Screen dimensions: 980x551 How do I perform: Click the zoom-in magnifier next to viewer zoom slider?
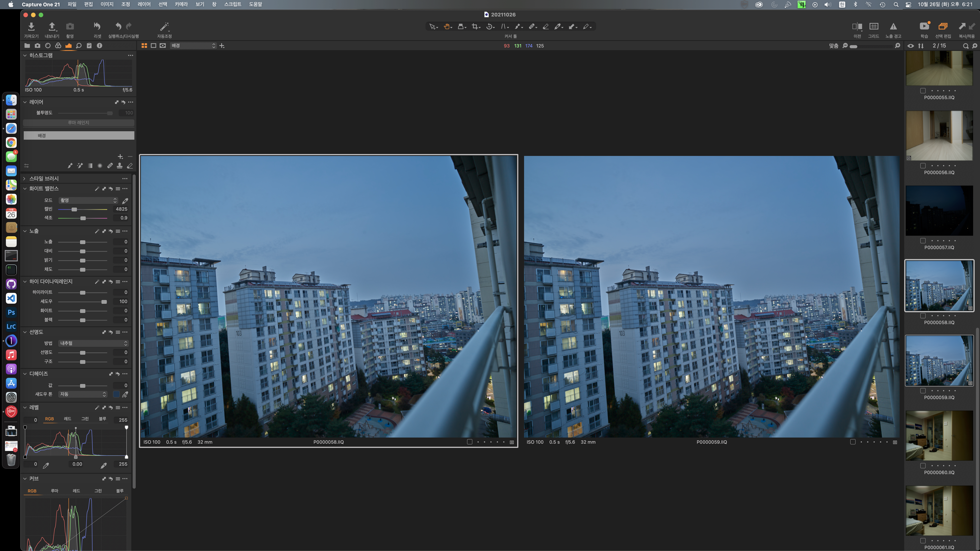(x=898, y=46)
